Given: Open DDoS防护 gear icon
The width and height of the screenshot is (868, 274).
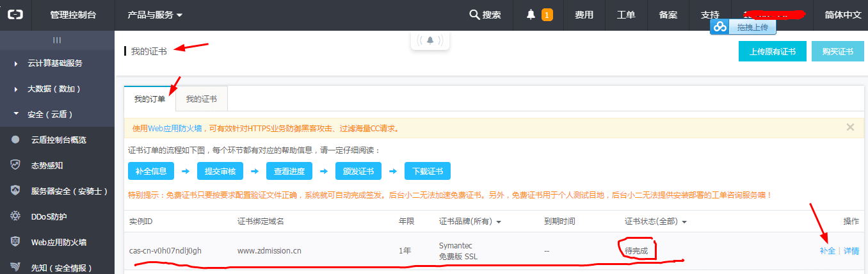Looking at the screenshot, I should pyautogui.click(x=16, y=216).
